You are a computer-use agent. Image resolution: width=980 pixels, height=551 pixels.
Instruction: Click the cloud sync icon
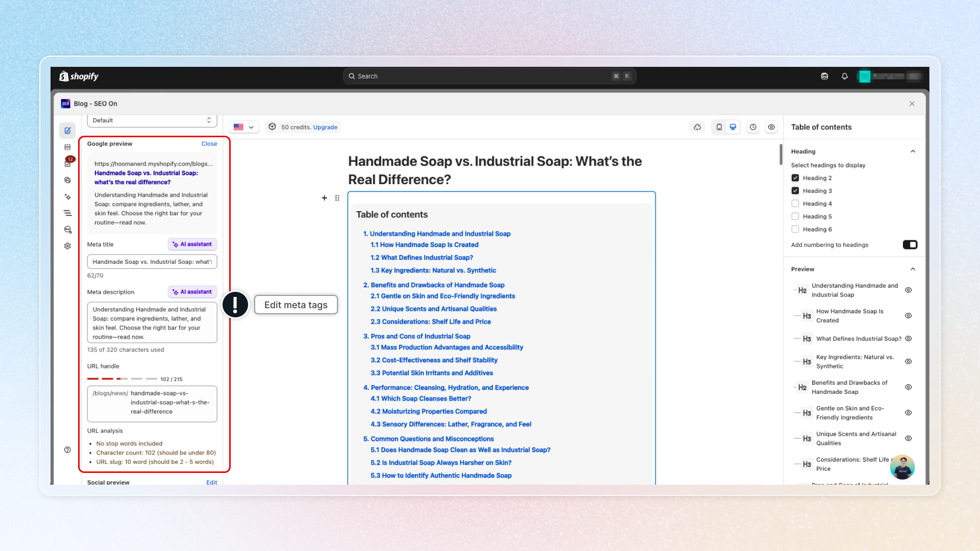tap(697, 127)
